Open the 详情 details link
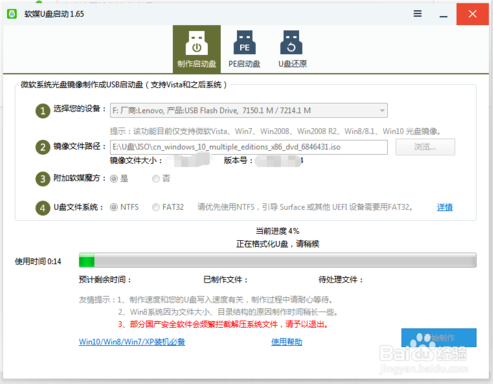Image resolution: width=493 pixels, height=384 pixels. click(445, 207)
